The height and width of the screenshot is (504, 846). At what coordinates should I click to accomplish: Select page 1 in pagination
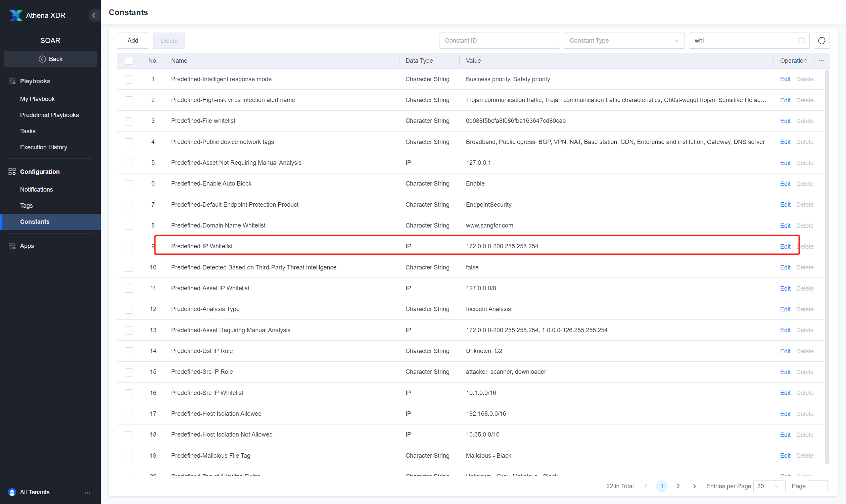click(661, 486)
